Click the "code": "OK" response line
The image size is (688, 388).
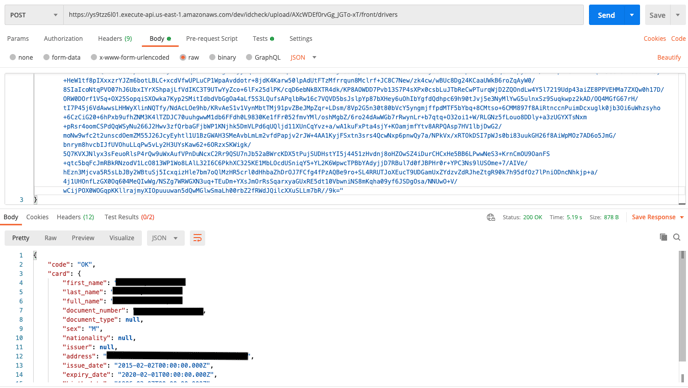(x=72, y=264)
